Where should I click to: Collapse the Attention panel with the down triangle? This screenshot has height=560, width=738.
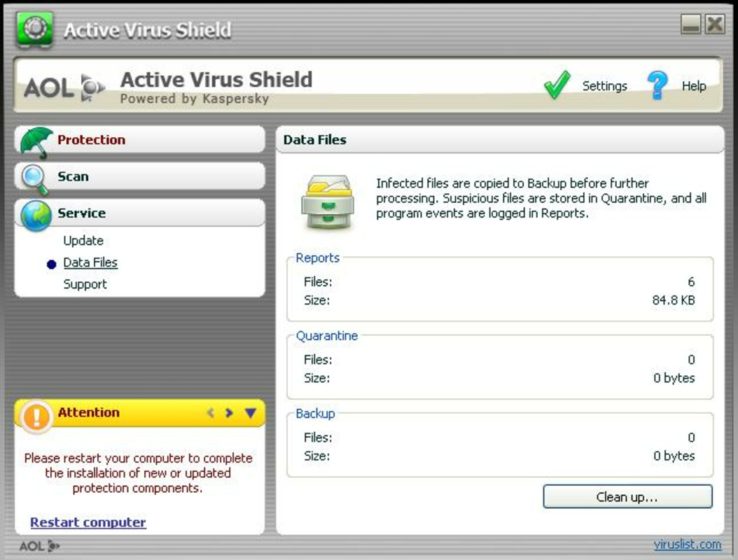pyautogui.click(x=251, y=412)
